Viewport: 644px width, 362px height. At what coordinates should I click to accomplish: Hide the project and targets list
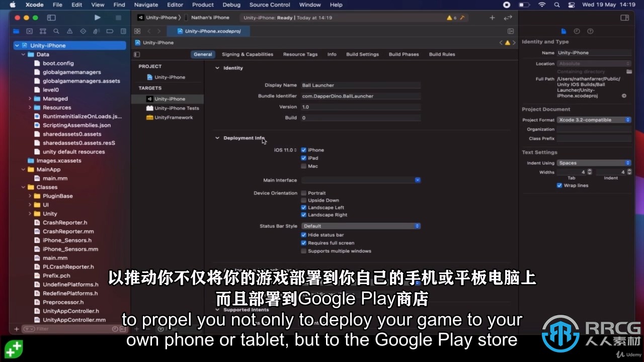(x=137, y=54)
